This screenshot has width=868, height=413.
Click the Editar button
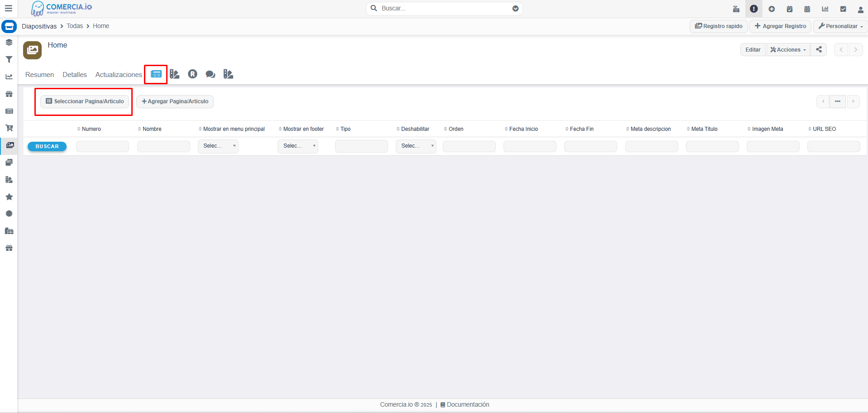(753, 49)
